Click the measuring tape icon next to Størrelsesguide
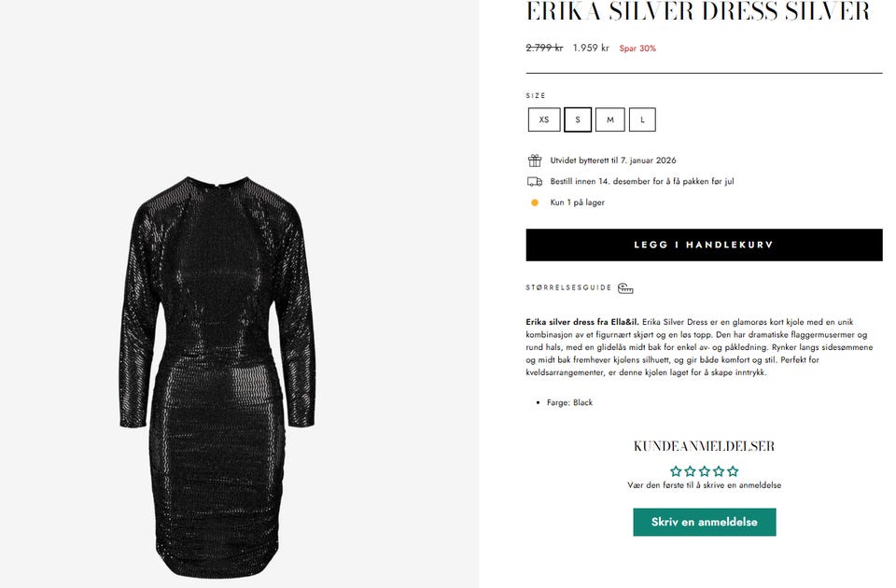Image resolution: width=896 pixels, height=588 pixels. pyautogui.click(x=625, y=288)
